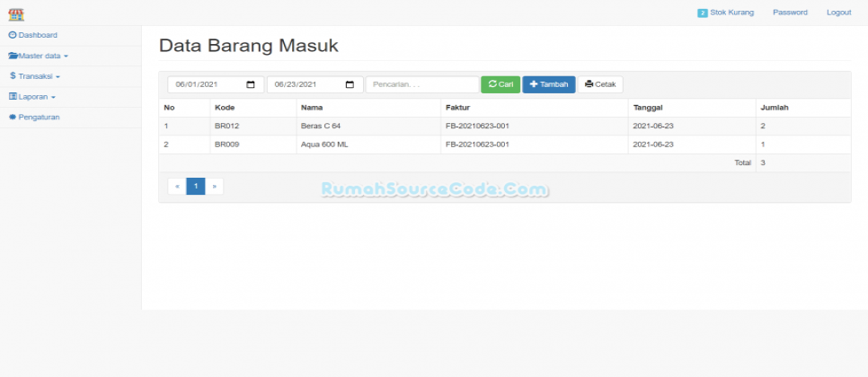Click the date cell in the BR009 row
Viewport: 868px width, 377px height.
click(692, 145)
